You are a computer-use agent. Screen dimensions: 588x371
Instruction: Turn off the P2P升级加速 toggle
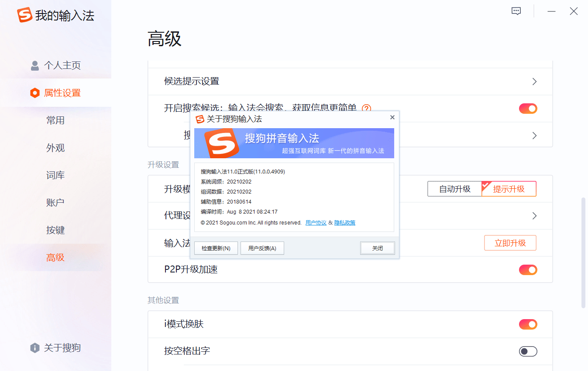pos(528,270)
